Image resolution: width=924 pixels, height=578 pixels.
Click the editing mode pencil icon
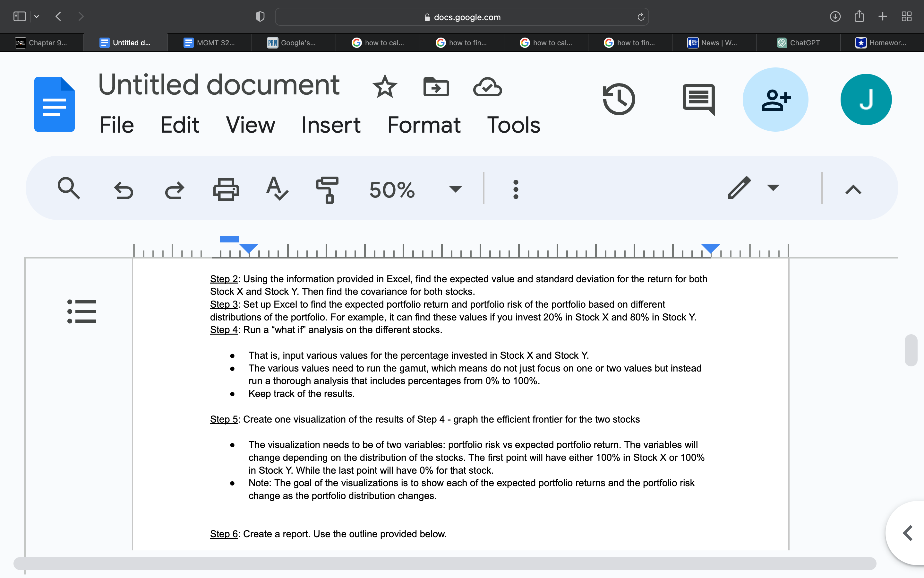click(739, 188)
